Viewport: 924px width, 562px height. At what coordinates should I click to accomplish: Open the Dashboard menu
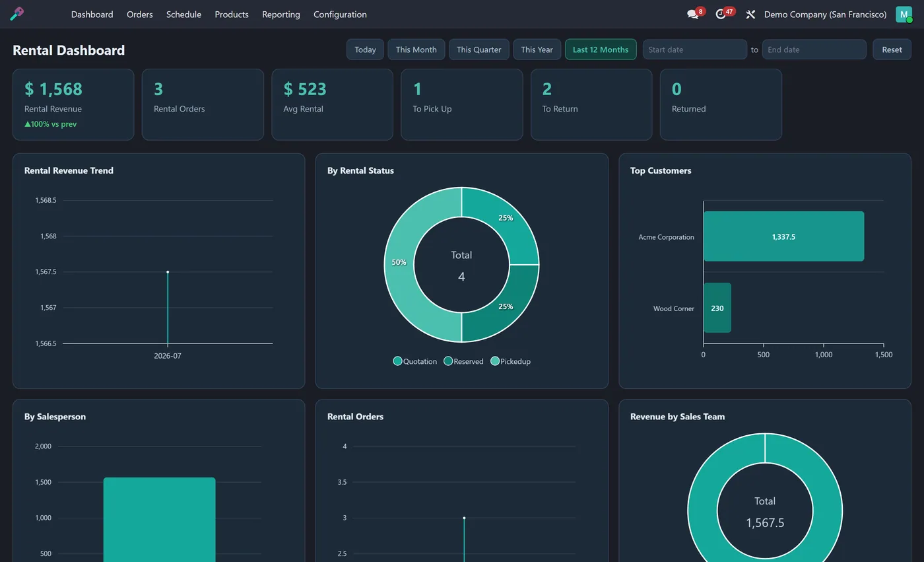(92, 14)
